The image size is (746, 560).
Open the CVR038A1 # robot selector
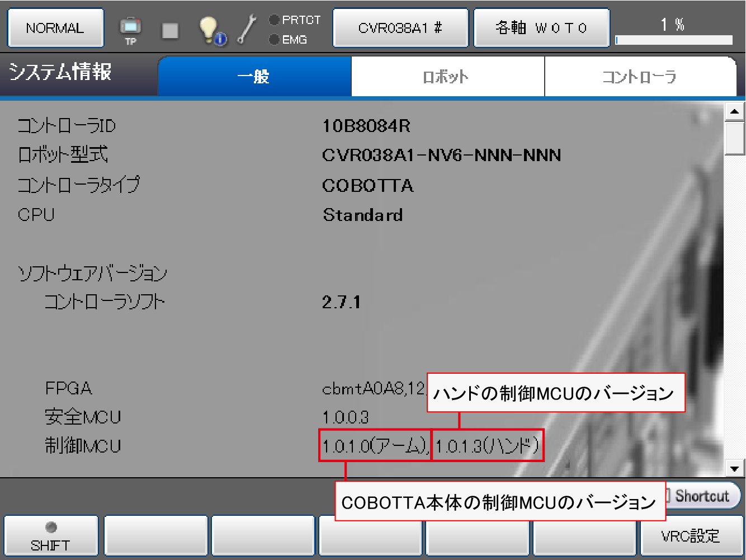[x=400, y=28]
